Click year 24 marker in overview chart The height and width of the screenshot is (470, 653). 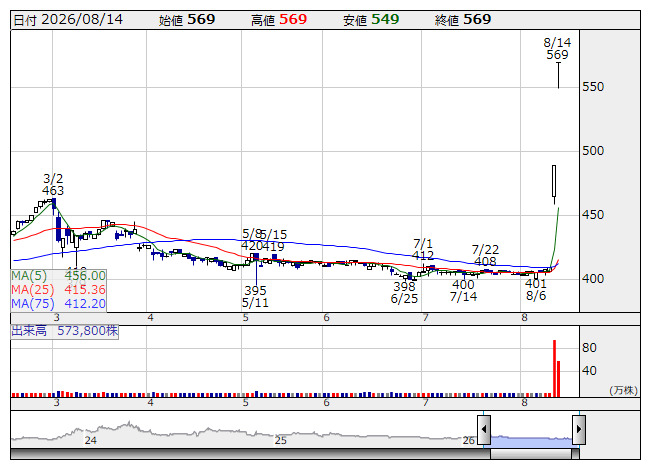pyautogui.click(x=90, y=440)
